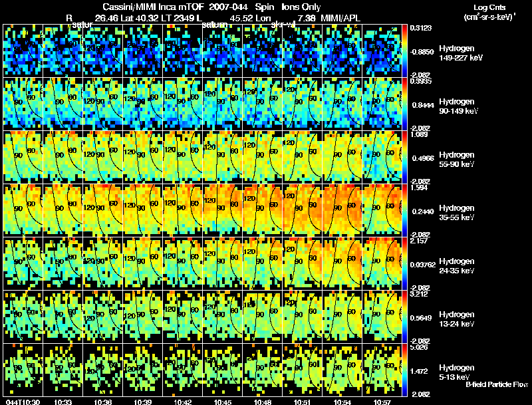Viewport: 532px width, 405px height.
Task: Click the 10:54 panel in Hydrogen 35-55 keV row
Action: (x=342, y=210)
